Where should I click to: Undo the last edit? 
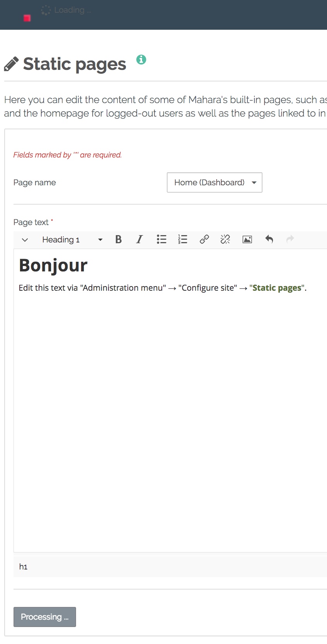point(269,239)
